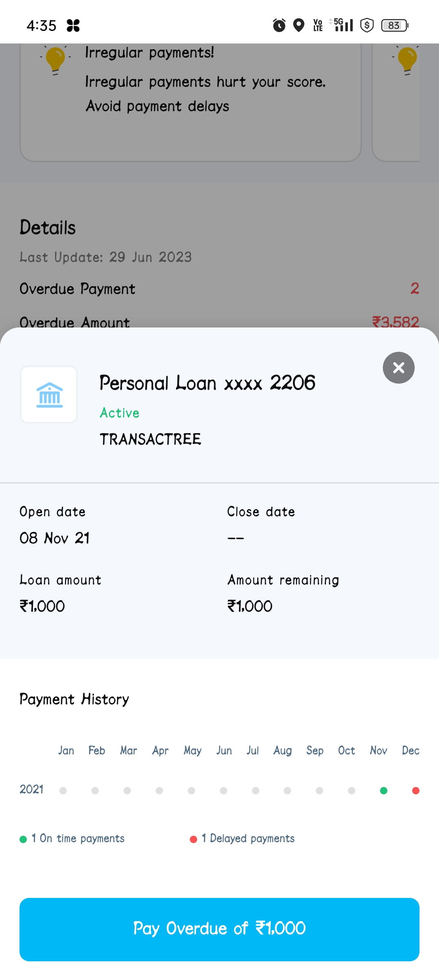Tap the alarm clock status bar icon
The width and height of the screenshot is (439, 980).
point(279,25)
